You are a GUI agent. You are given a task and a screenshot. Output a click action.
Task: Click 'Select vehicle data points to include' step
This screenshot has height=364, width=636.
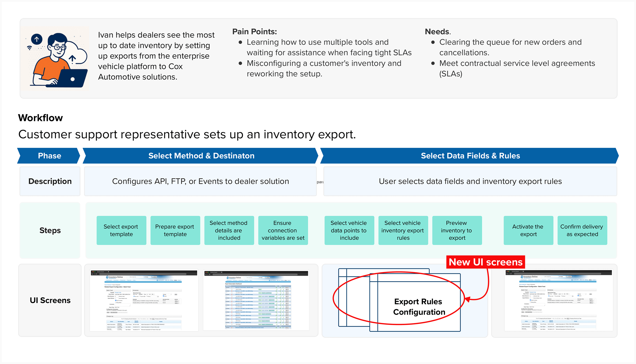pyautogui.click(x=349, y=230)
